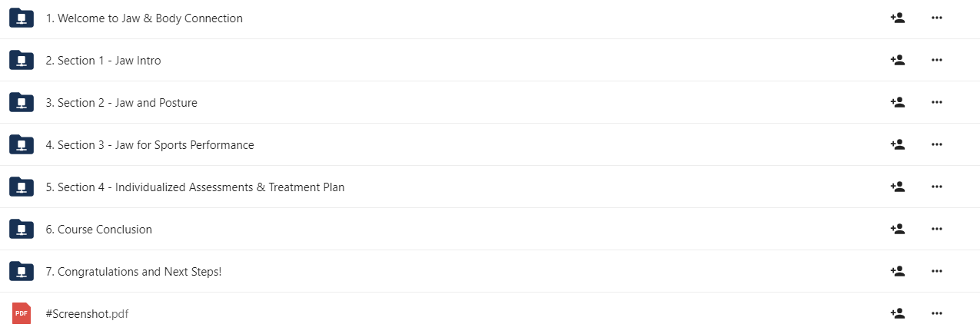980x334 pixels.
Task: Open three-dot menu for Jaw for Sports Performance
Action: [x=936, y=144]
